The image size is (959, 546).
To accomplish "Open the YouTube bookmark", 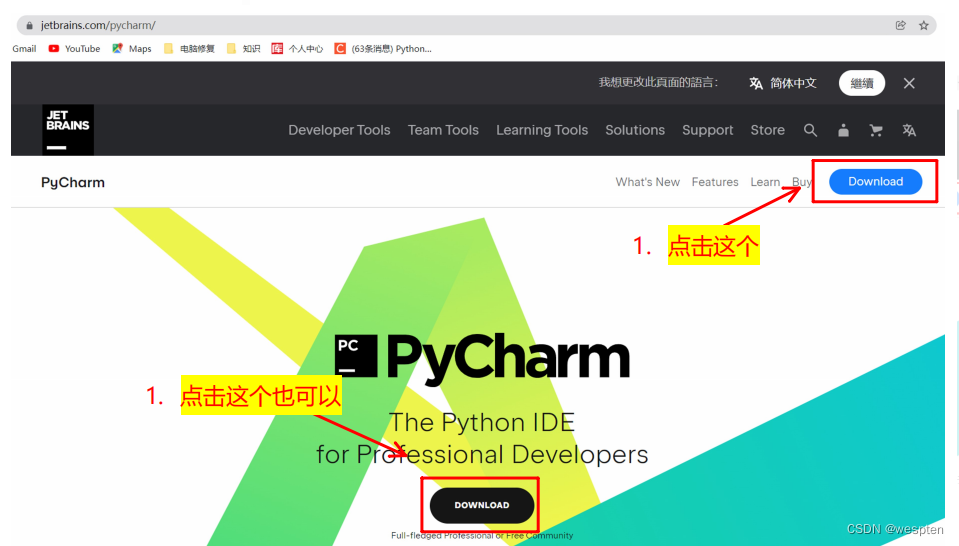I will tap(74, 49).
